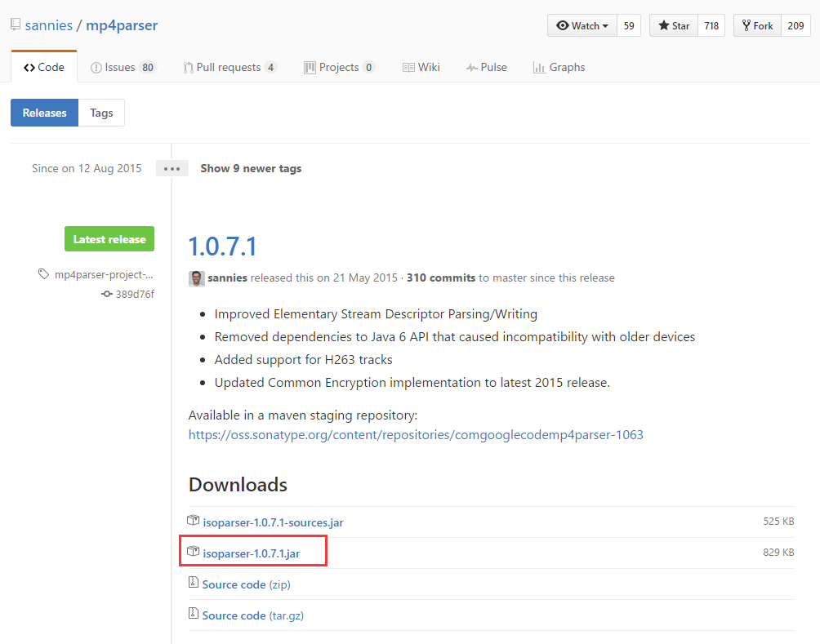Click the repository book icon beside sannies
Image resolution: width=820 pixels, height=644 pixels.
tap(16, 24)
